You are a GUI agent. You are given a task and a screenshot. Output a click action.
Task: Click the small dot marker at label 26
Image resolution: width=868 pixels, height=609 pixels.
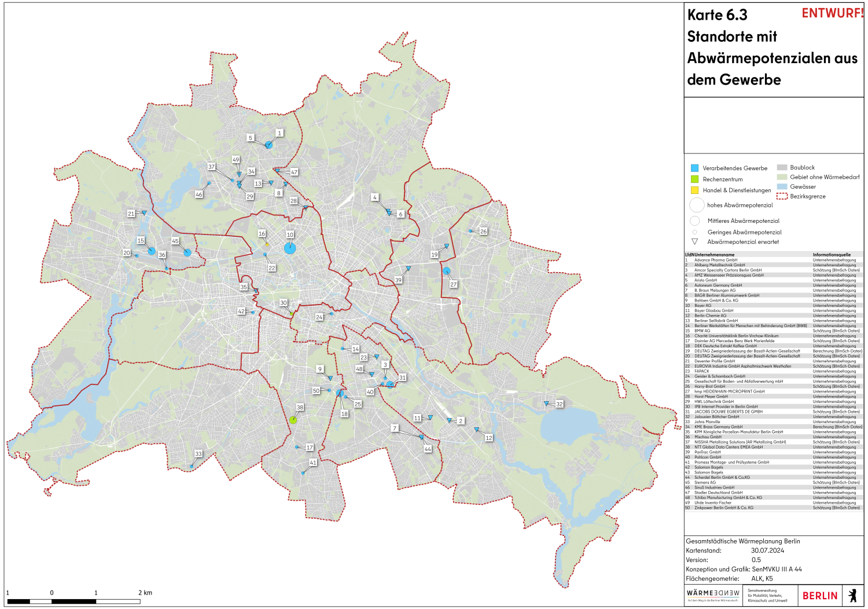coord(470,231)
